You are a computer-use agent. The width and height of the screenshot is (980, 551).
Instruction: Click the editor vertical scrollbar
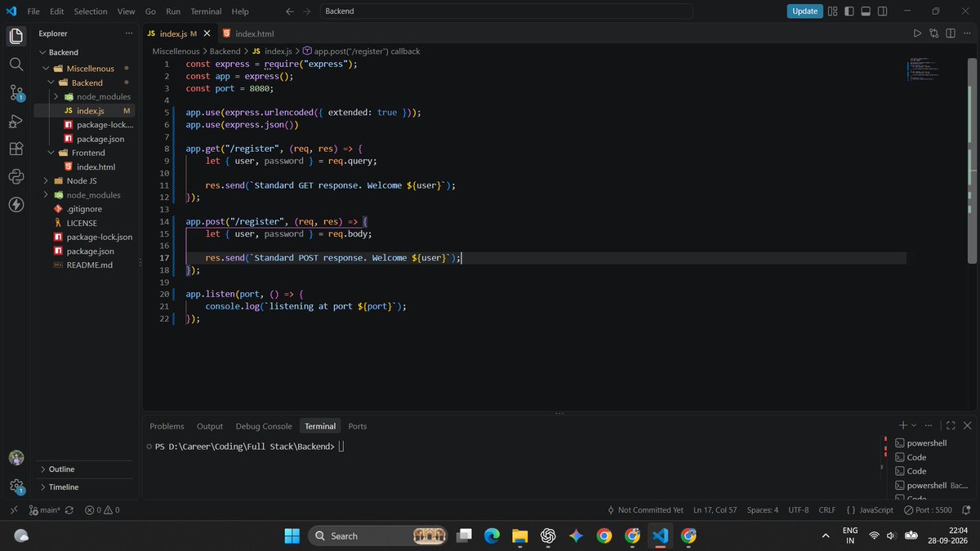coord(972,160)
